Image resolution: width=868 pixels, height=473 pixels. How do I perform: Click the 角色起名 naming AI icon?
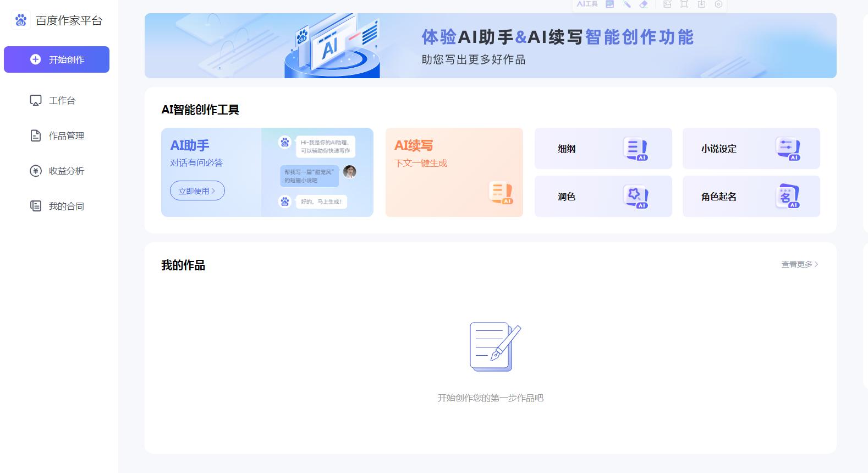pyautogui.click(x=788, y=197)
